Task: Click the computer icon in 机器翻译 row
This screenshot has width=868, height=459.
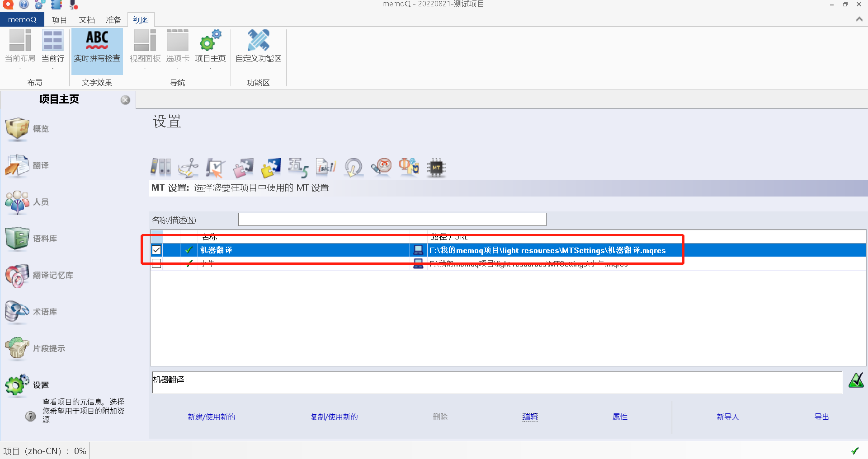Action: pos(419,250)
